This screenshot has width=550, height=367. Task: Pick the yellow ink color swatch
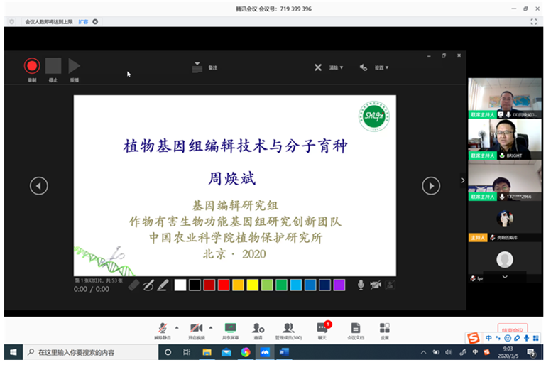tap(252, 285)
